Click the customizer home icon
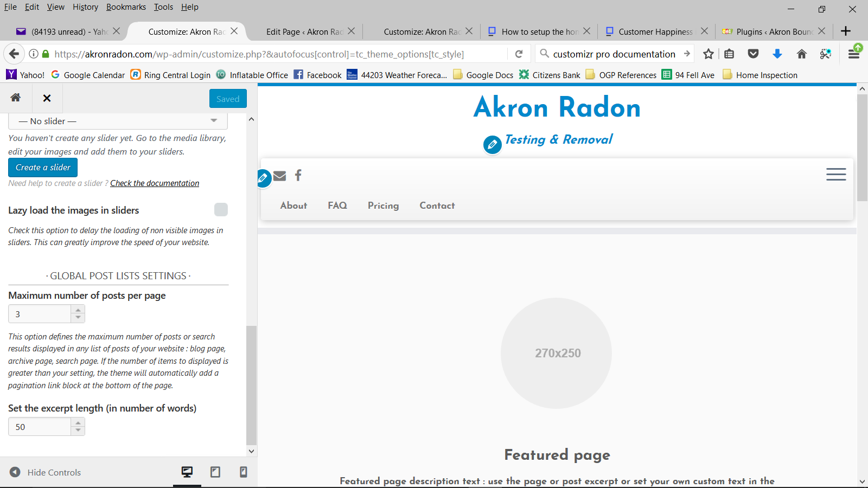Image resolution: width=868 pixels, height=488 pixels. click(x=16, y=98)
